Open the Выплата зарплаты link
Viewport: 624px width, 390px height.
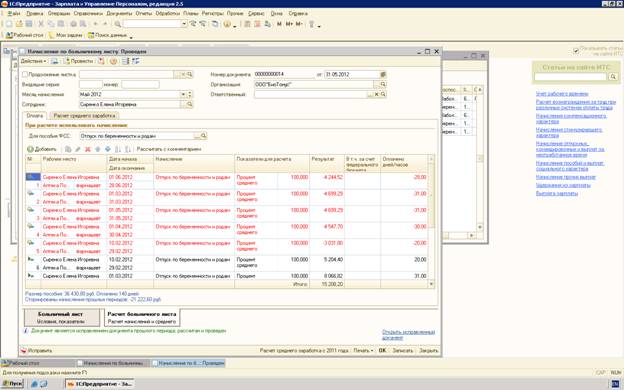[x=557, y=193]
